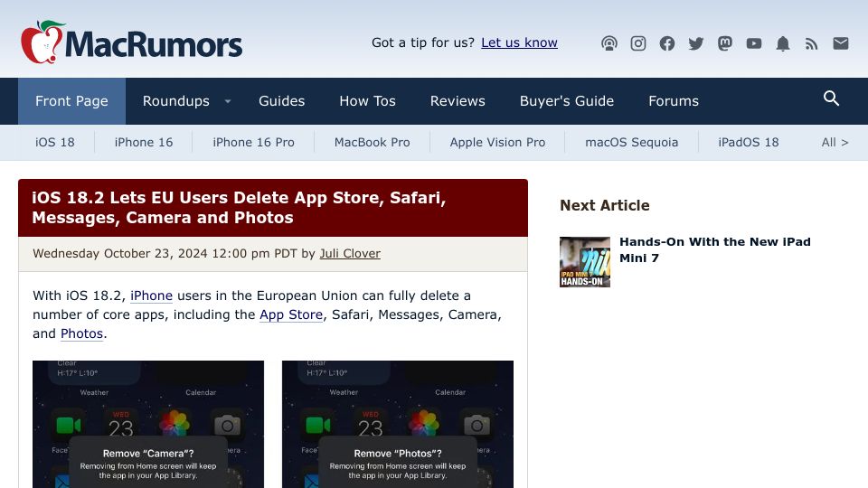Click the Let us know tip link
868x488 pixels.
(519, 42)
